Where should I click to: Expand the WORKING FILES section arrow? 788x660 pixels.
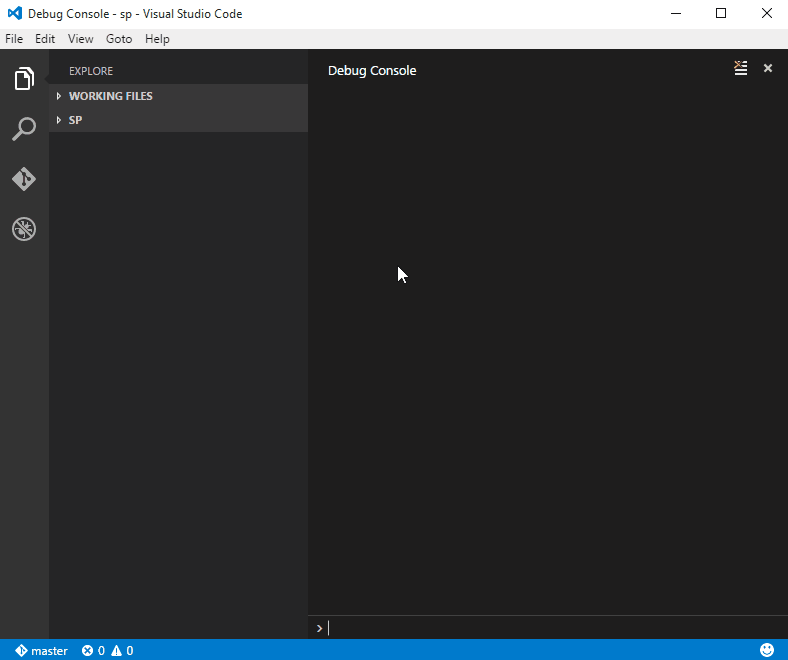point(59,96)
